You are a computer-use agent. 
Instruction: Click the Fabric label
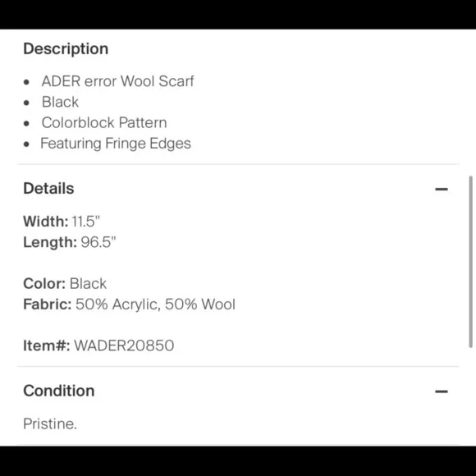tap(48, 304)
